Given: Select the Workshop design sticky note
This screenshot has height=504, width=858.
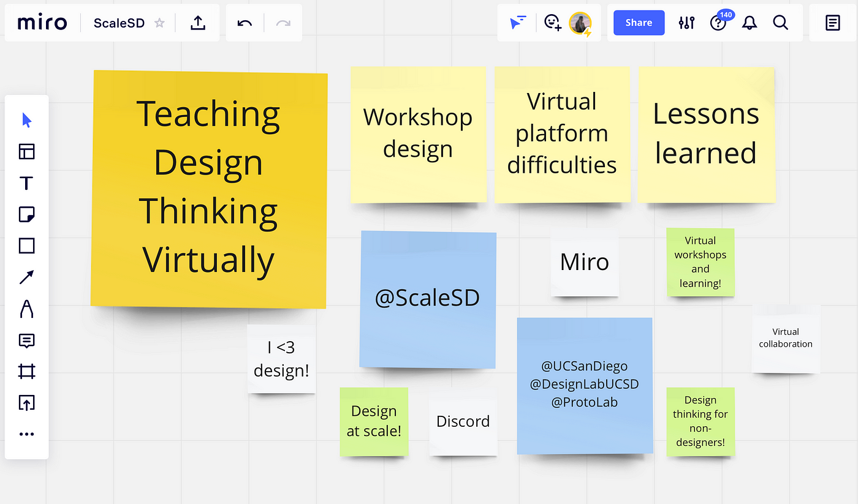Looking at the screenshot, I should (419, 134).
